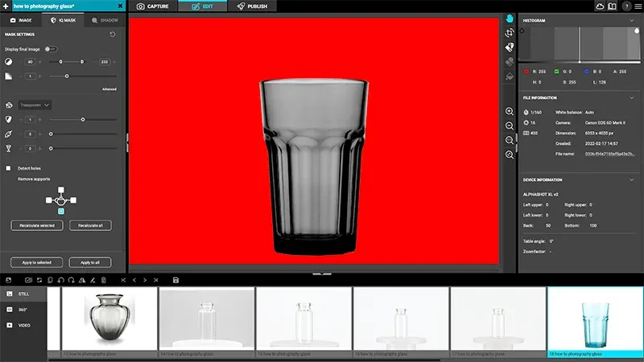Switch to the Capture tab
The width and height of the screenshot is (644, 362).
point(153,6)
